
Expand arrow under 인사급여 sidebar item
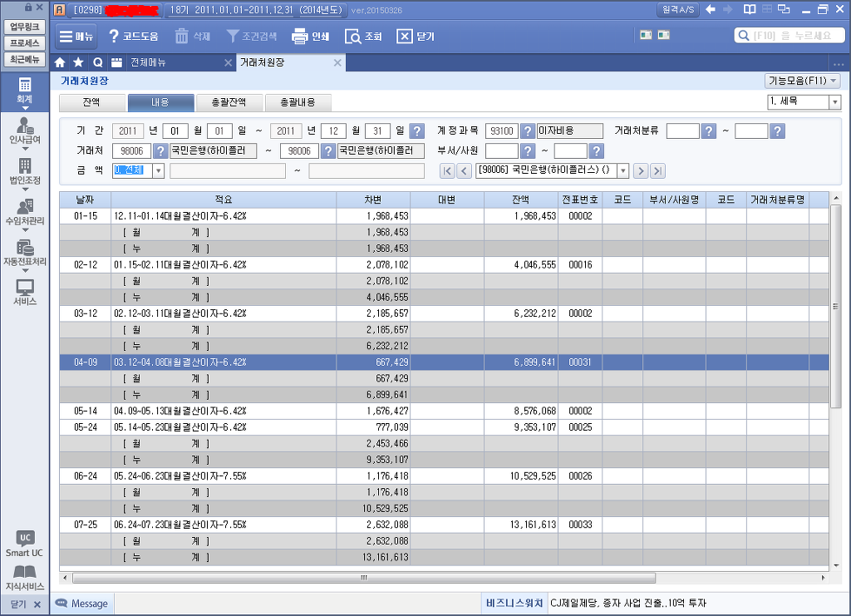pos(24,149)
